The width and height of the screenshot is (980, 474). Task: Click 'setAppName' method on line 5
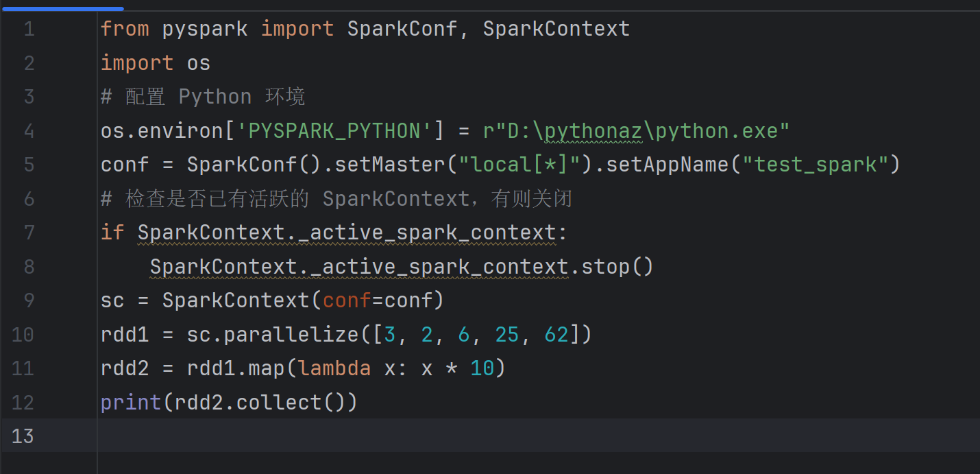pyautogui.click(x=667, y=165)
